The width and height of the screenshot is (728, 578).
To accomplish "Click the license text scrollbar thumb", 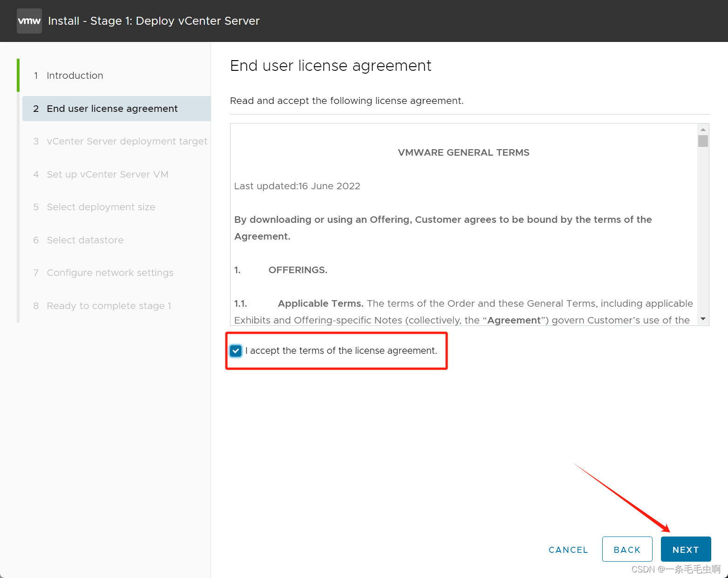I will click(x=703, y=141).
